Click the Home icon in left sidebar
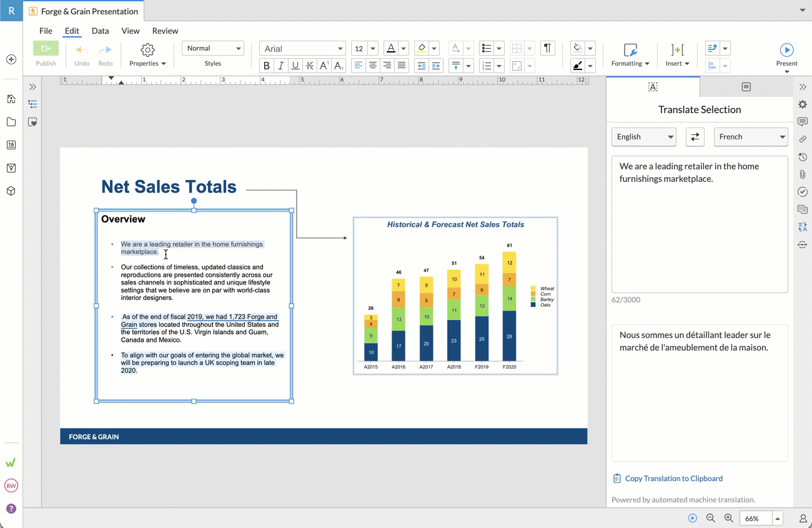 coord(11,99)
